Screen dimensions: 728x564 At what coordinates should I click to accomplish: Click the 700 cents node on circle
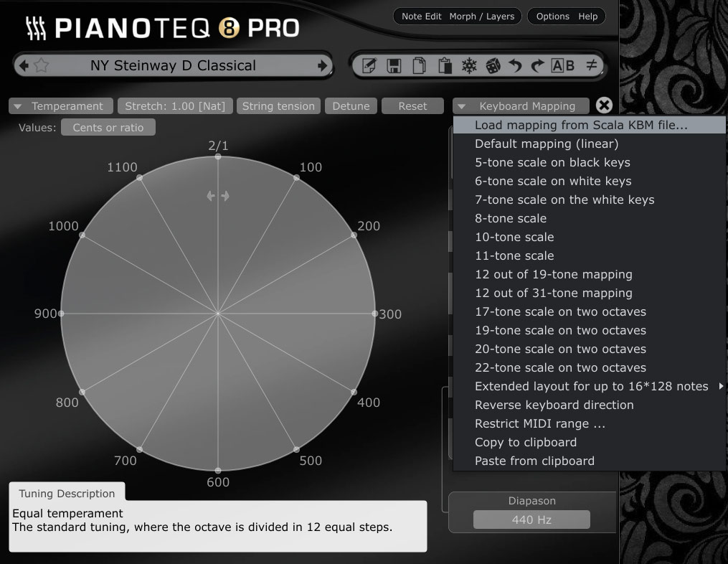tap(139, 449)
